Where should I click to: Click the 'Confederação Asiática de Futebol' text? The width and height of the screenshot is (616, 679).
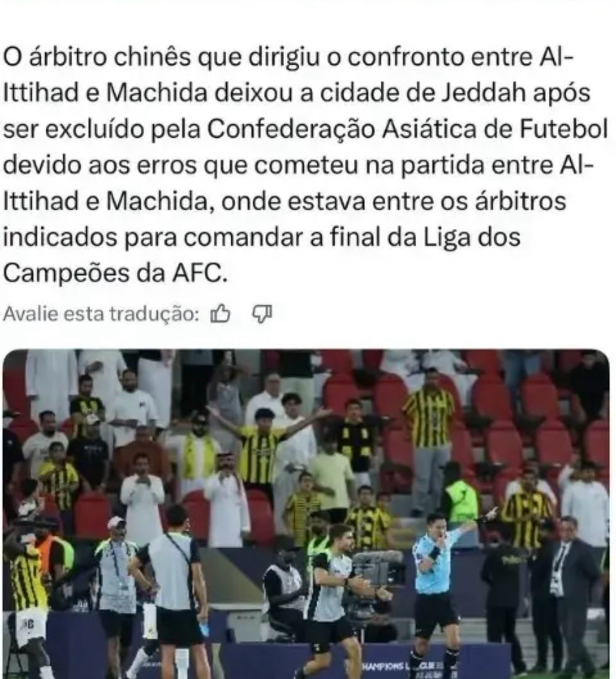pos(407,129)
